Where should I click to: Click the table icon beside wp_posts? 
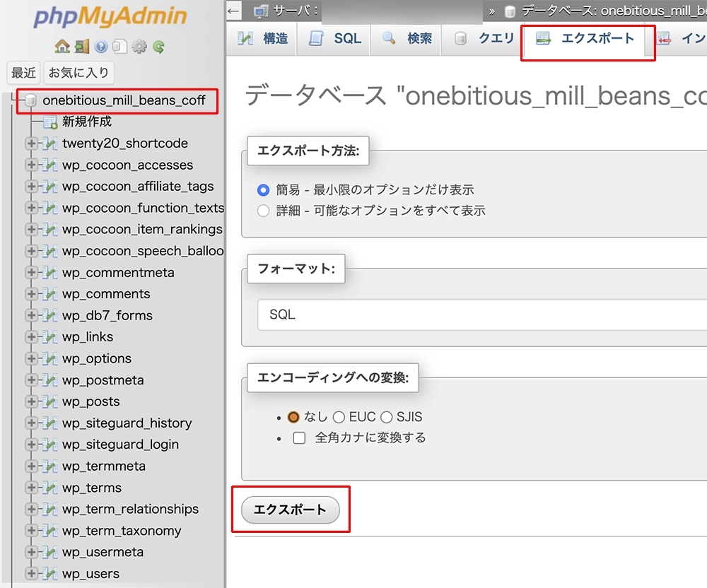click(x=49, y=401)
